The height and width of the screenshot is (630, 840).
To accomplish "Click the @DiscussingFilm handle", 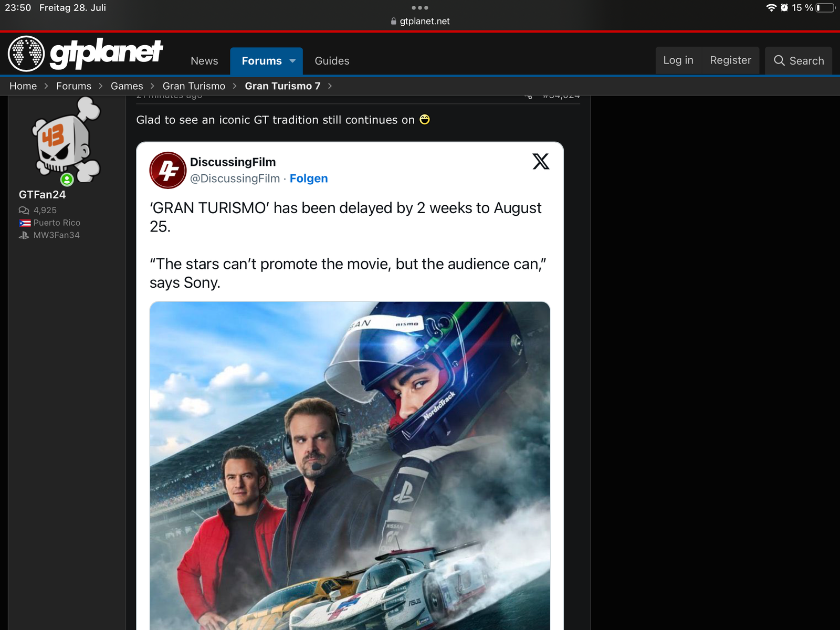I will [235, 178].
